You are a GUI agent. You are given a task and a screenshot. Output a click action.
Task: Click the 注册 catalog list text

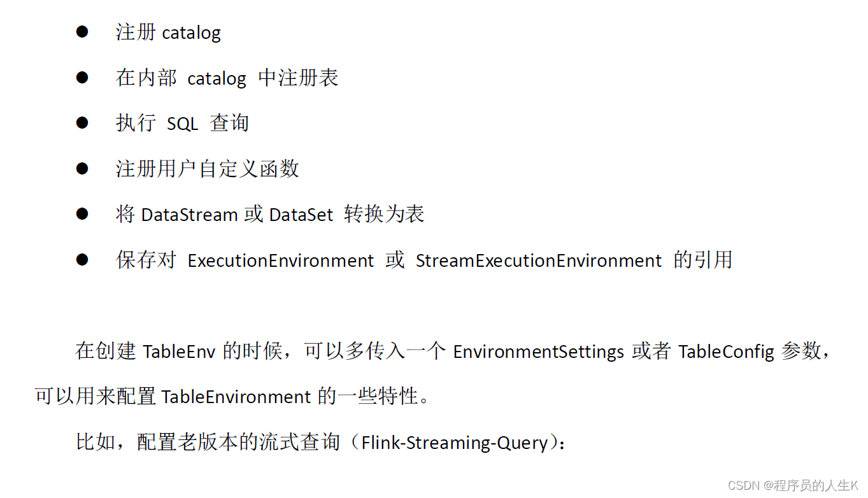pos(168,32)
